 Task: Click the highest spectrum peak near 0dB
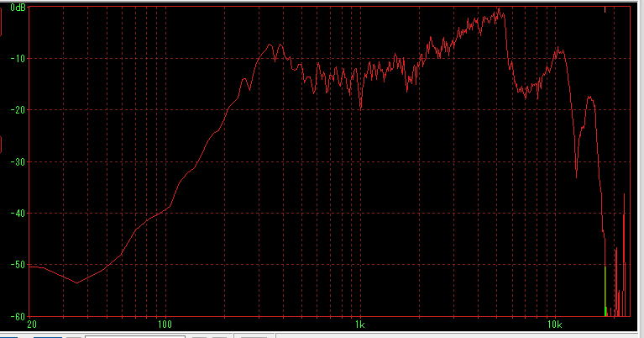point(499,8)
